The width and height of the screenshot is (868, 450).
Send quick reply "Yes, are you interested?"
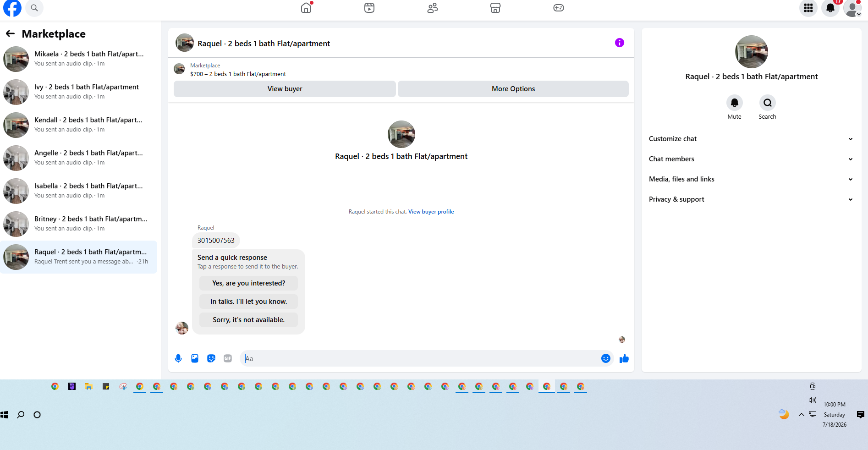click(248, 283)
